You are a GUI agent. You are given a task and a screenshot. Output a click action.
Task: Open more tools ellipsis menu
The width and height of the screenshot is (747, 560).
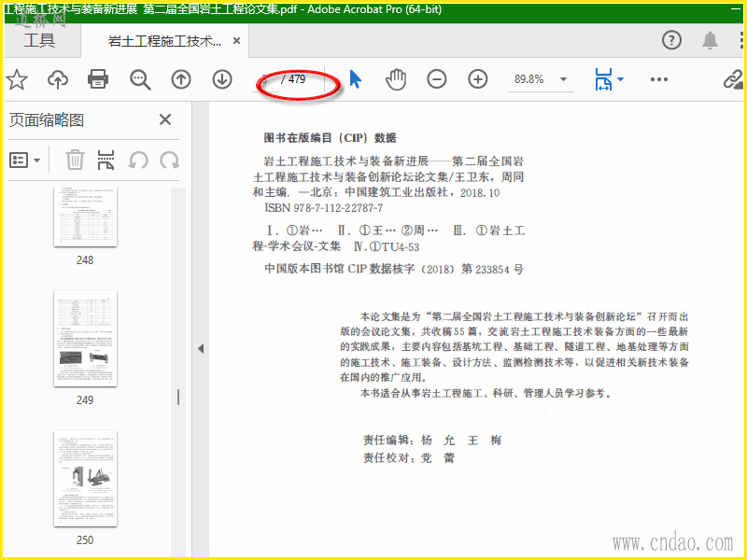pyautogui.click(x=659, y=79)
